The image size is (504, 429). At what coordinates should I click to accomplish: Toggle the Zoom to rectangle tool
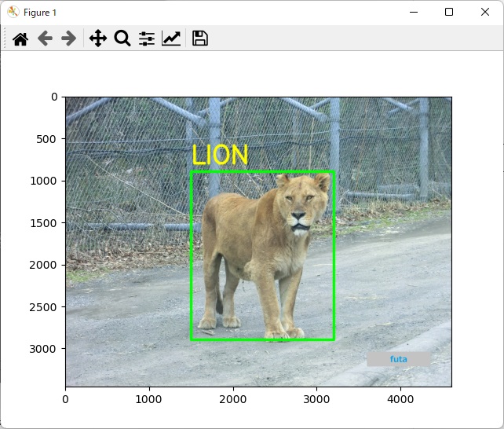(x=122, y=38)
